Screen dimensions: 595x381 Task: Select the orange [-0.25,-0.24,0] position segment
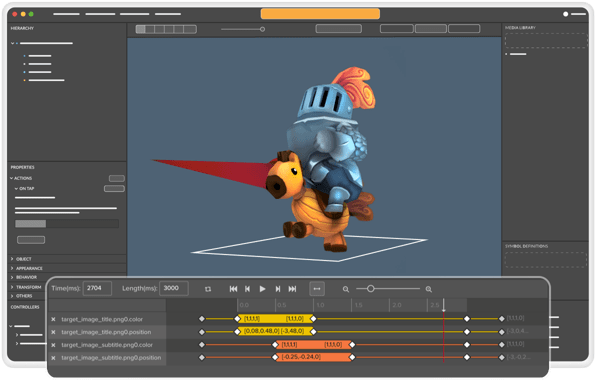click(x=314, y=357)
